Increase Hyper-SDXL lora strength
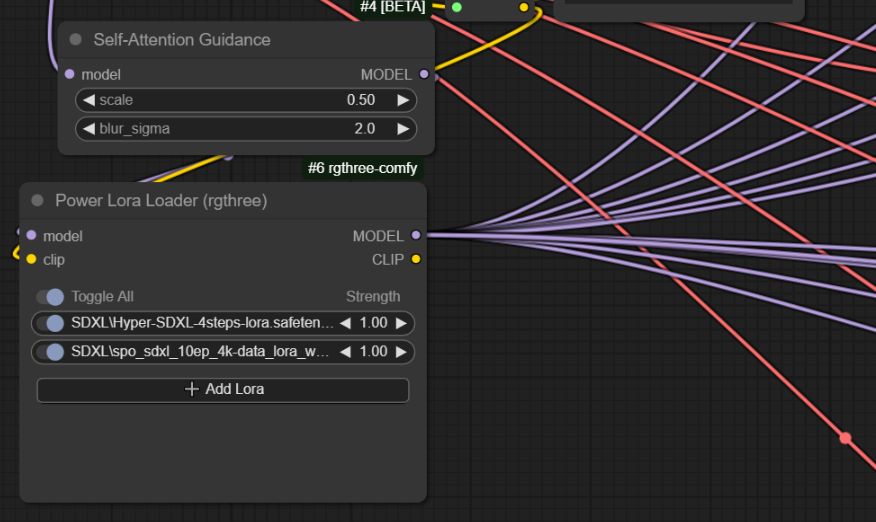This screenshot has height=522, width=876. coord(401,323)
